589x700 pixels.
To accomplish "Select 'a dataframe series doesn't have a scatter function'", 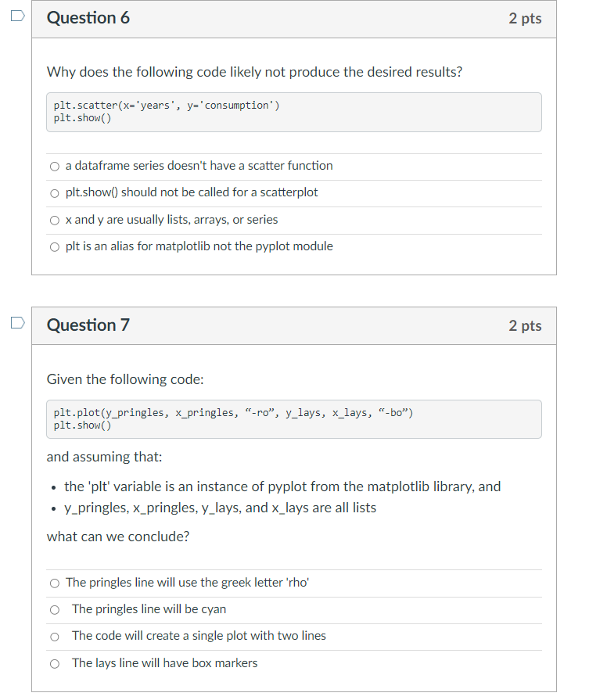I will 54,166.
